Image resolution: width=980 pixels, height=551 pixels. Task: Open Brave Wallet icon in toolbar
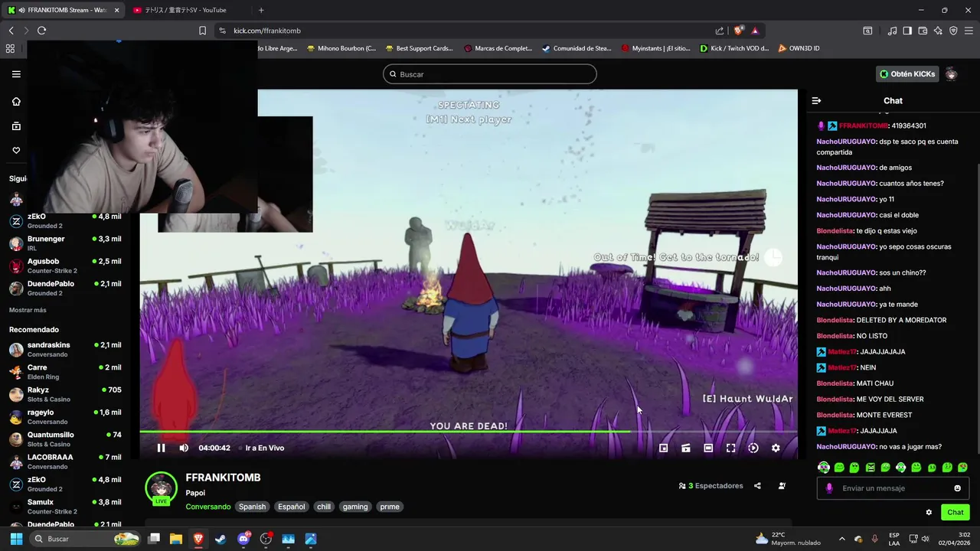pos(923,31)
